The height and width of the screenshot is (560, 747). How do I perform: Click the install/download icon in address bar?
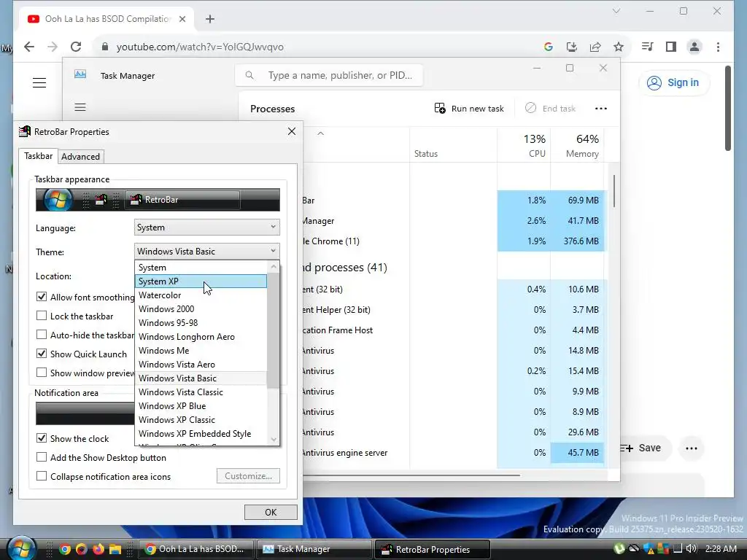[x=572, y=47]
